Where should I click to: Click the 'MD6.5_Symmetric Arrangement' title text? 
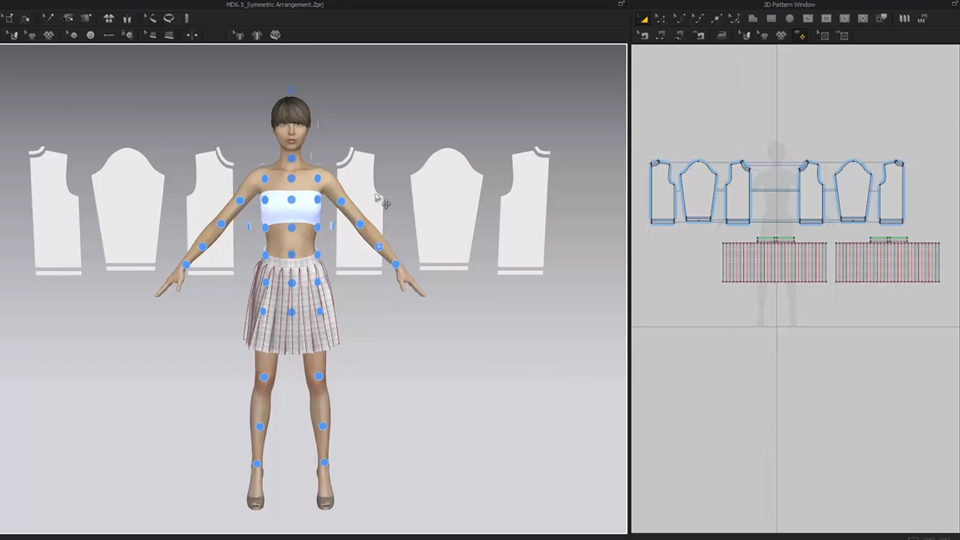coord(275,4)
